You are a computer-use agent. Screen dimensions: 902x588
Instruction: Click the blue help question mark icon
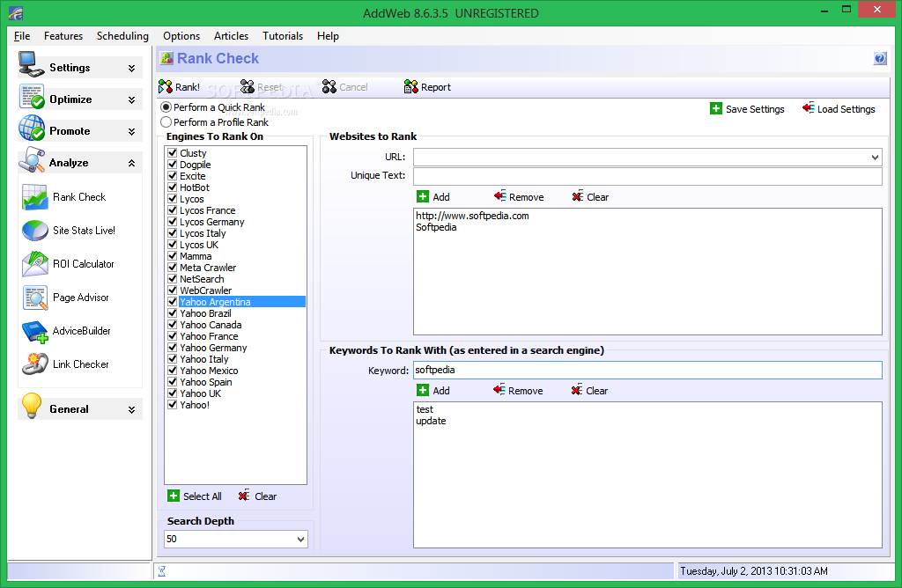point(880,58)
